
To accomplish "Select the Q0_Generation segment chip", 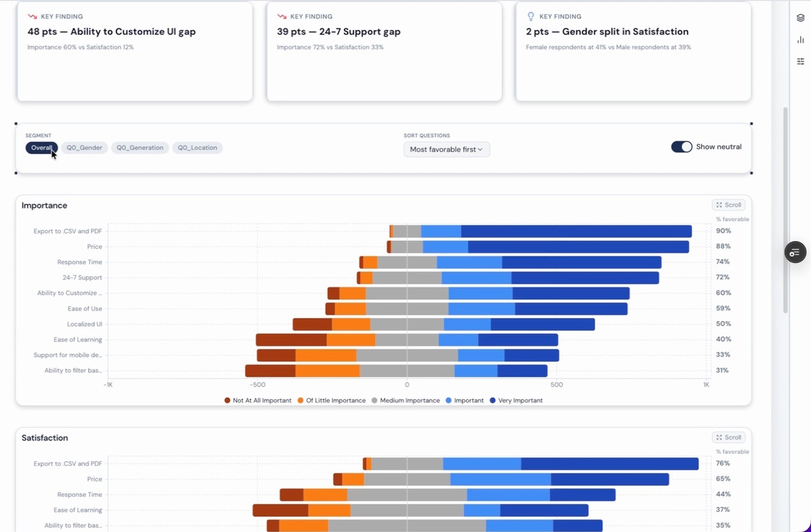I will pyautogui.click(x=140, y=148).
